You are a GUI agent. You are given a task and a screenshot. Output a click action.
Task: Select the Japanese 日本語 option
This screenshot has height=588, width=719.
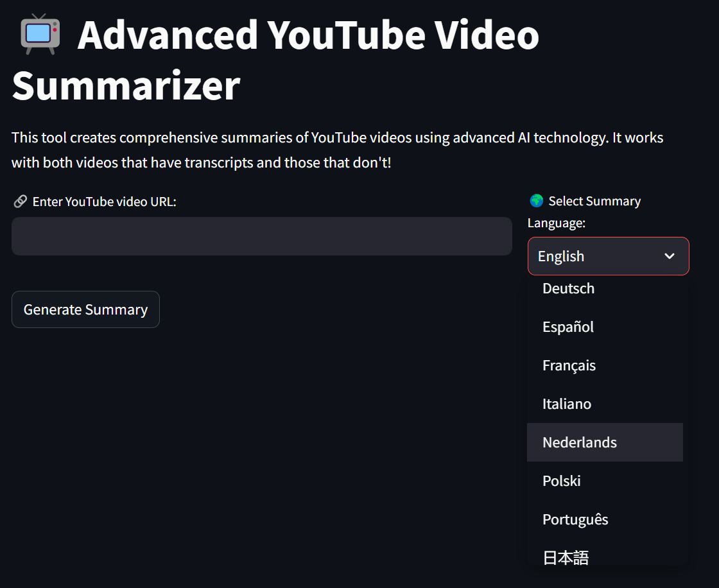566,557
